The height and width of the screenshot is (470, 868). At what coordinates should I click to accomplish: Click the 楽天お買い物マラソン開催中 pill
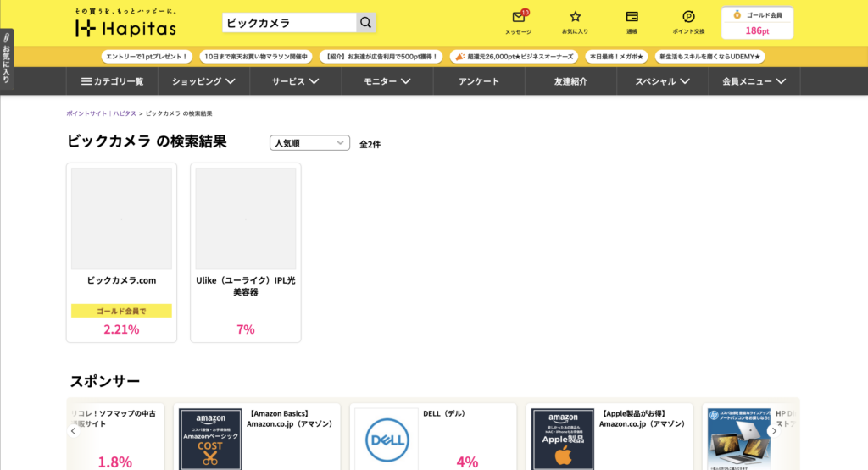[x=256, y=57]
